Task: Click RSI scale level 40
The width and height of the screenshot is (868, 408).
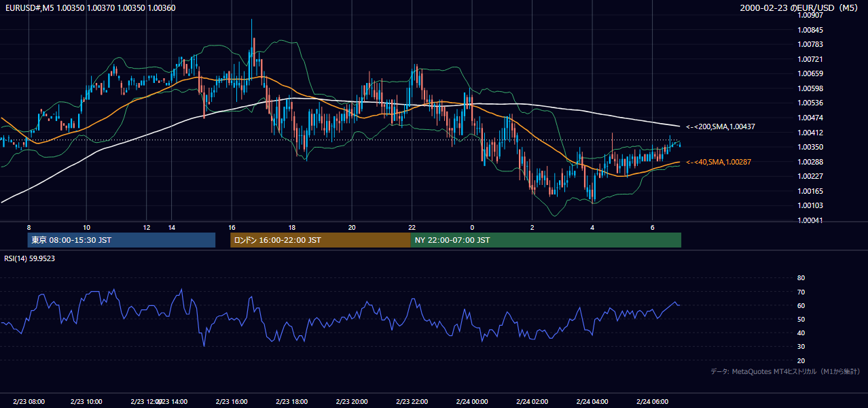Action: tap(801, 333)
